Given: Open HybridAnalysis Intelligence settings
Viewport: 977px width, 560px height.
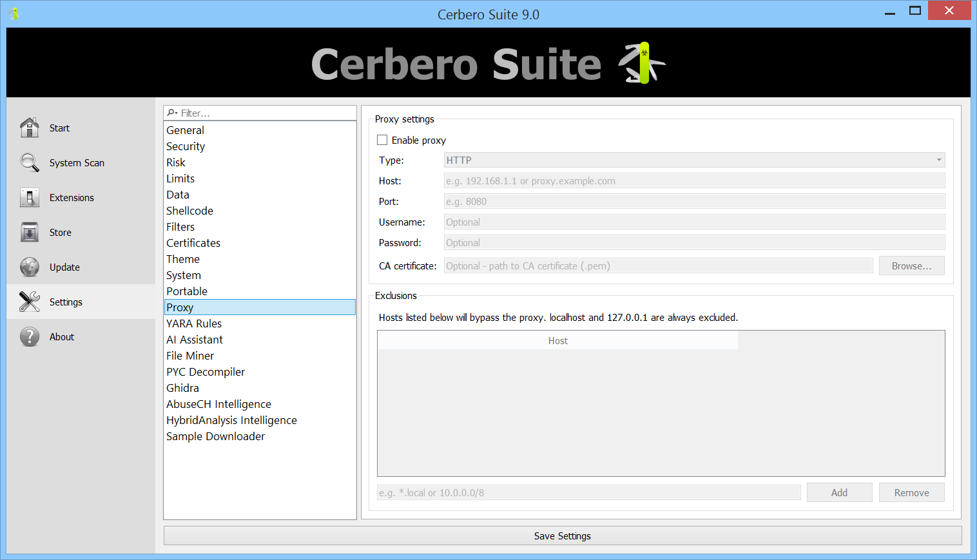Looking at the screenshot, I should [x=260, y=420].
